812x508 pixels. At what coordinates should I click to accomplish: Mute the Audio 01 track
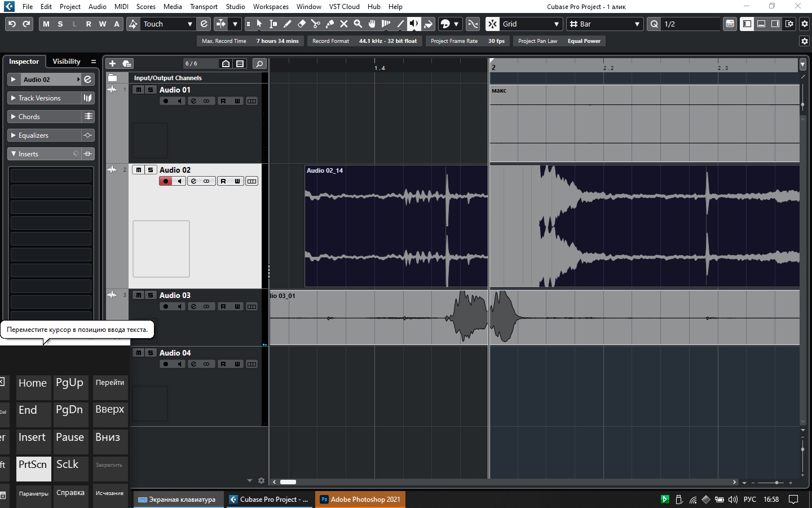click(139, 90)
